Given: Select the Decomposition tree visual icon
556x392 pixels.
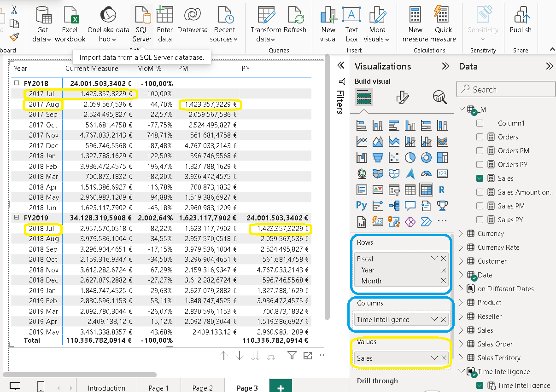Looking at the screenshot, I should click(x=394, y=206).
